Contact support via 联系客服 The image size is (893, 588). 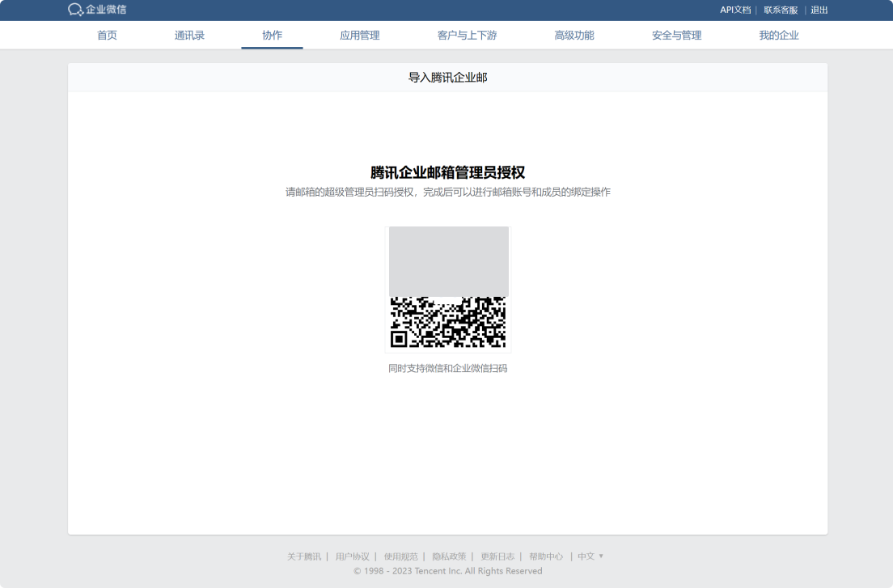click(781, 10)
